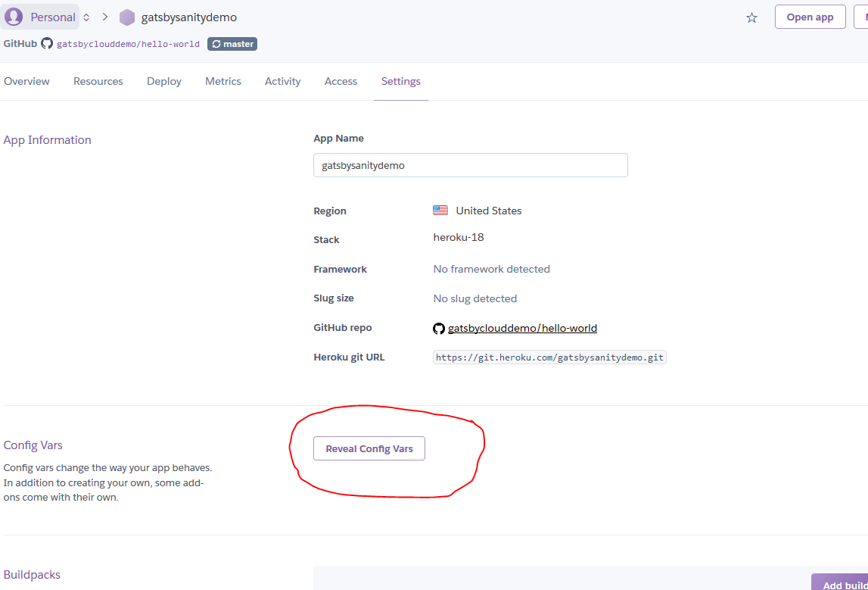
Task: Switch to the Resources tab
Action: coord(98,81)
